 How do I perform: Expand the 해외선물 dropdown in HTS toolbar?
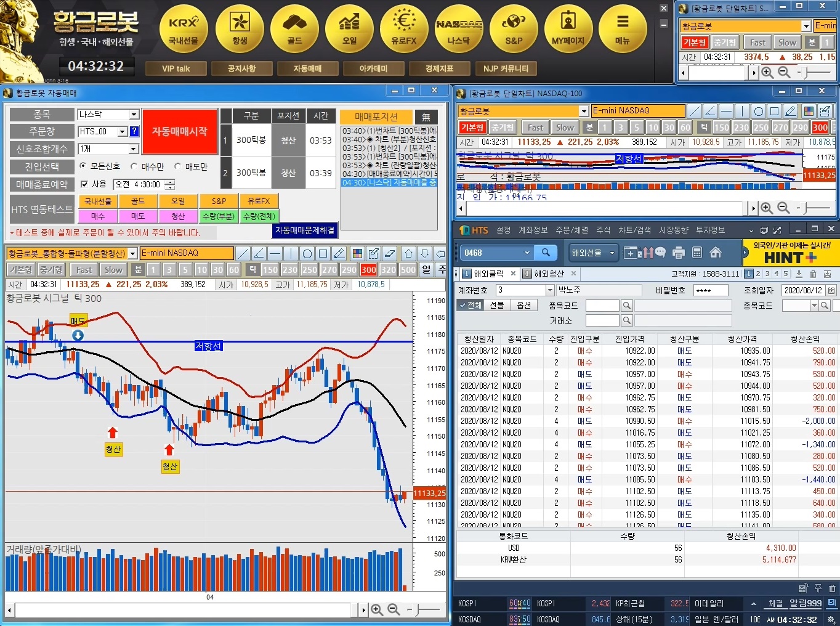[x=612, y=253]
